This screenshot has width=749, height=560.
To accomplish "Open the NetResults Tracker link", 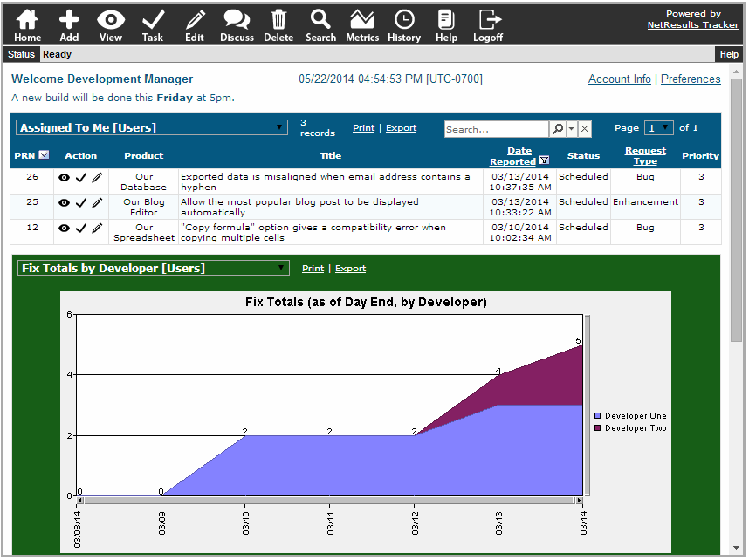I will tap(692, 25).
